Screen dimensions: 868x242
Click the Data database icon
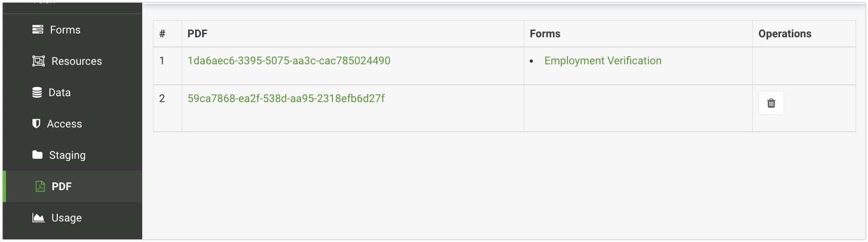point(37,92)
